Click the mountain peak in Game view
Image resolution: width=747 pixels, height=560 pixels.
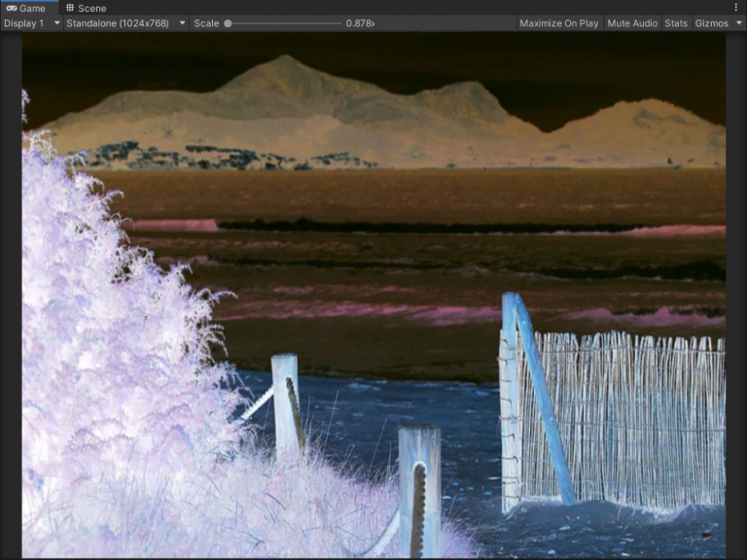[282, 63]
